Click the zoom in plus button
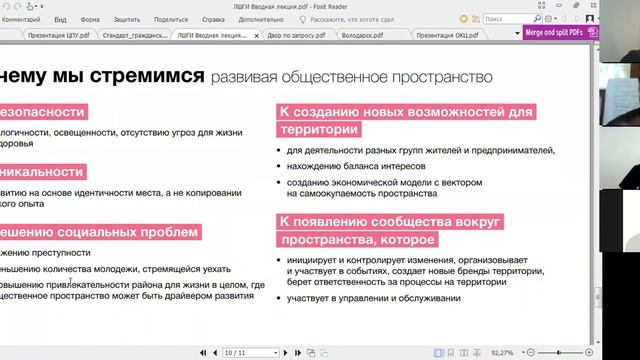Image resolution: width=640 pixels, height=360 pixels. [x=589, y=352]
